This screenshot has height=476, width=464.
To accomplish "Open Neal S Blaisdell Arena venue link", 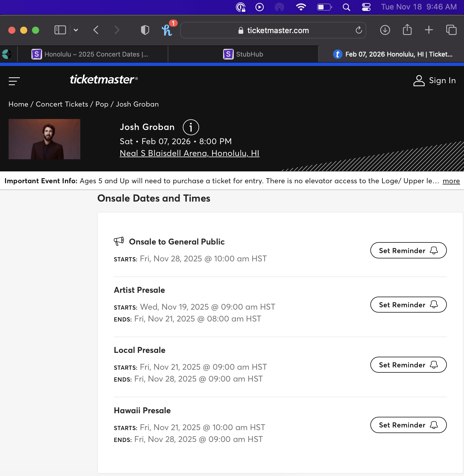I will point(190,153).
